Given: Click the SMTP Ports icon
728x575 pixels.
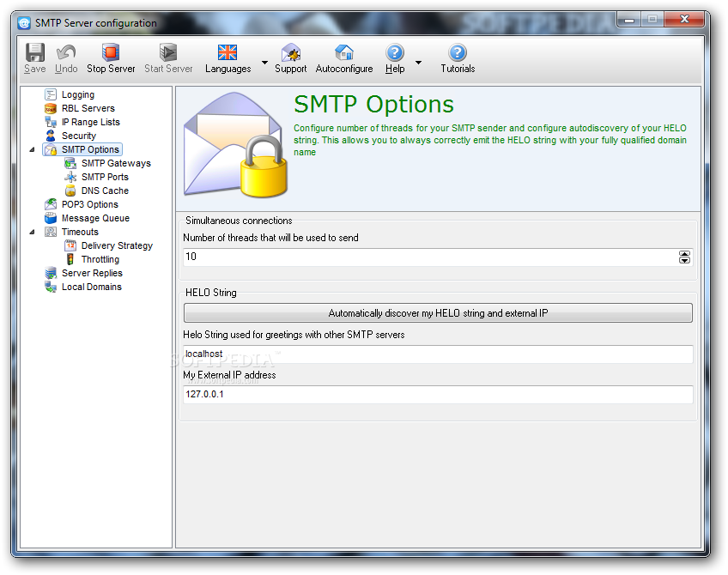Looking at the screenshot, I should pos(70,177).
